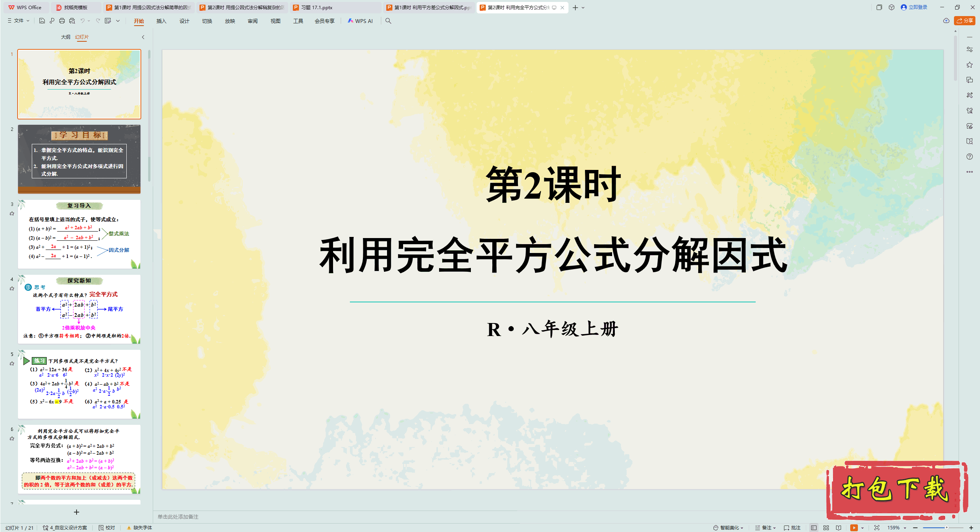980x532 pixels.
Task: Click the export to PDF icon beside save
Action: [52, 21]
